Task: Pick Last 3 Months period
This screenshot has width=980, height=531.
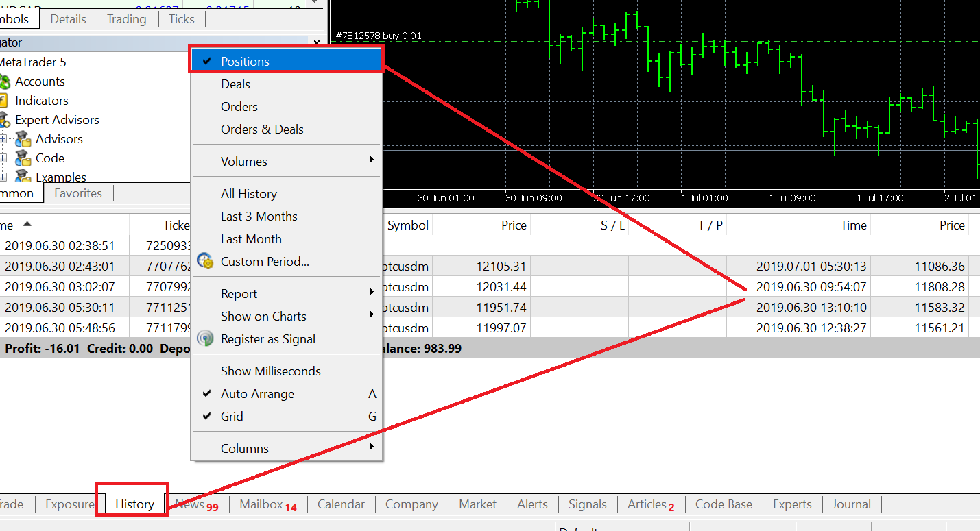Action: click(x=286, y=216)
